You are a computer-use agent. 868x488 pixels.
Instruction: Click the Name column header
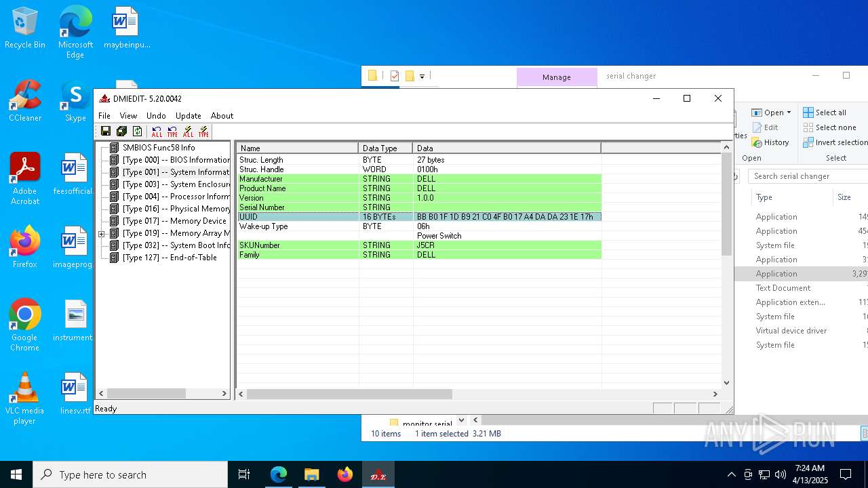(x=297, y=148)
